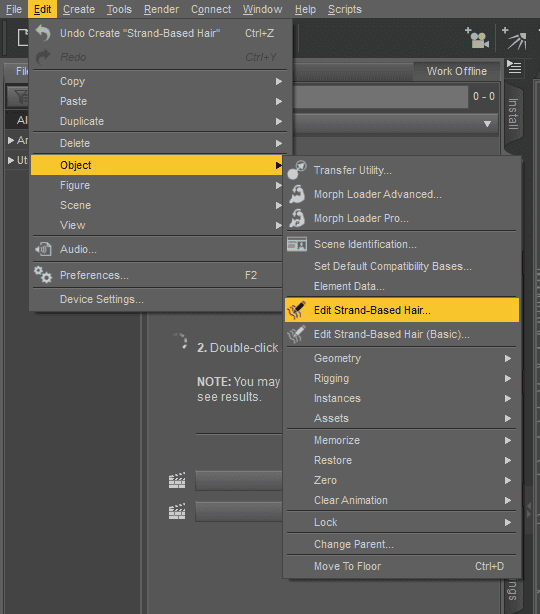Expand the Delete submenu

click(159, 143)
